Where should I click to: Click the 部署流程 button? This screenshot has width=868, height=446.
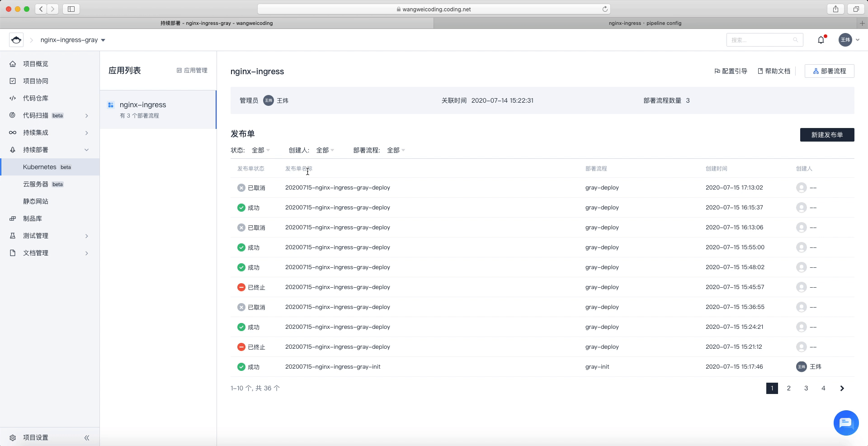point(829,71)
